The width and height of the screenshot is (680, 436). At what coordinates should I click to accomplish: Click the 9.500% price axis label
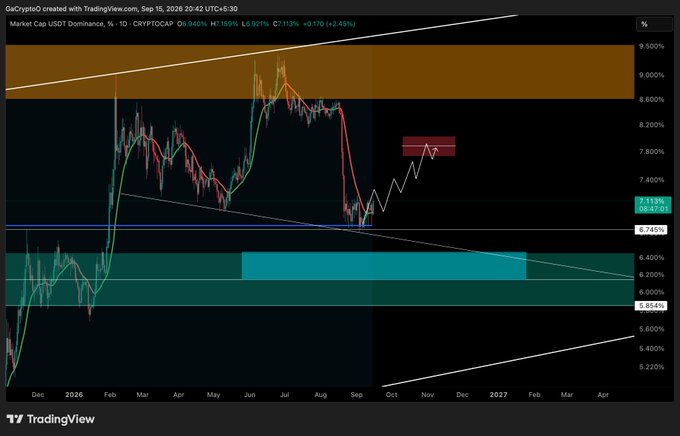pos(651,46)
